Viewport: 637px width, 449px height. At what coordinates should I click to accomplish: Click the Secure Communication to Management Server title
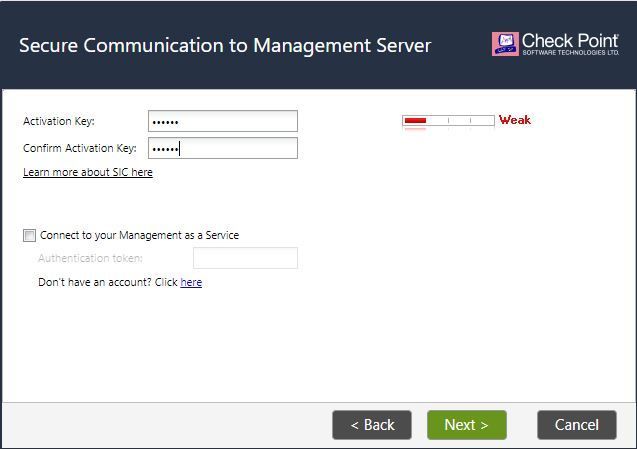coord(225,45)
